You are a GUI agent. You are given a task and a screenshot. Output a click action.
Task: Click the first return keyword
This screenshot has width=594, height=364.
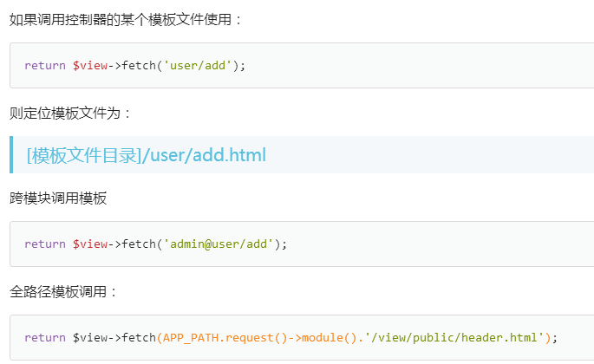[45, 66]
